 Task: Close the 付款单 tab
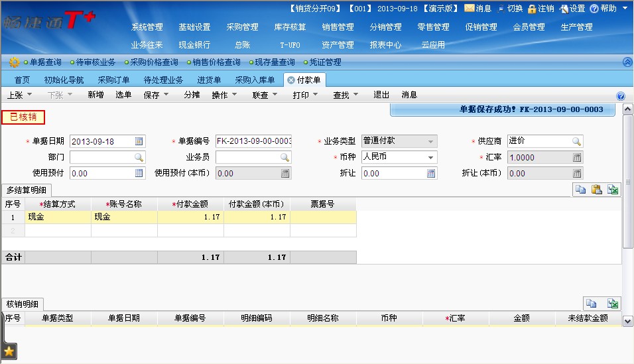(290, 80)
